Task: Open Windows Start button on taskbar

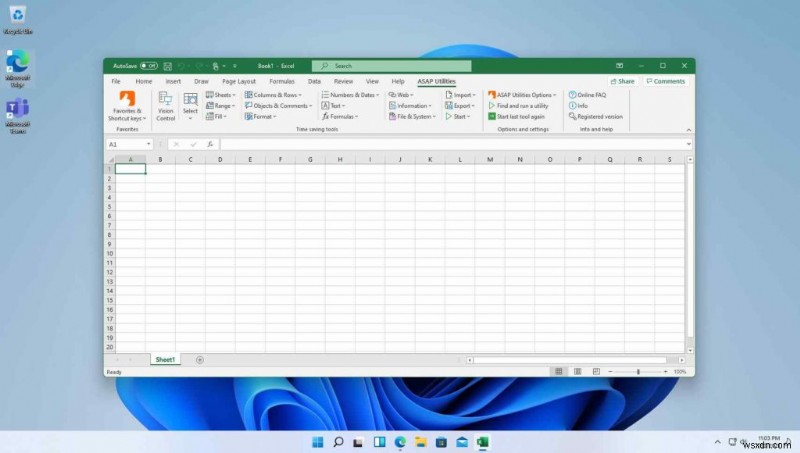Action: [x=317, y=442]
